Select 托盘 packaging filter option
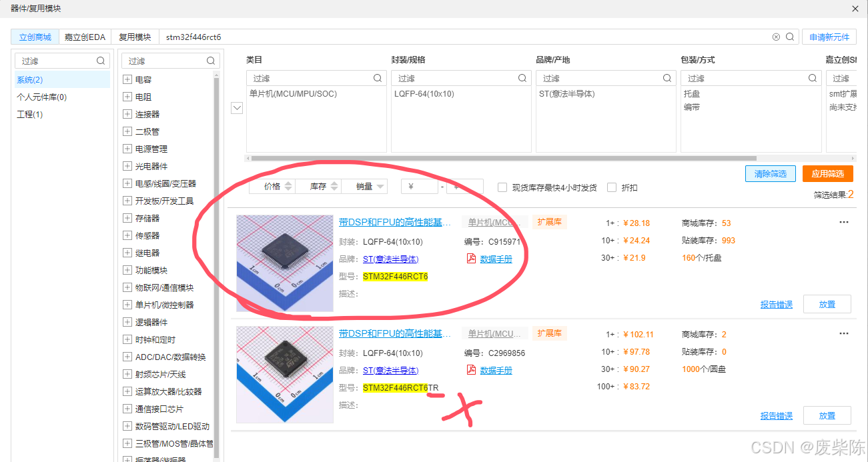This screenshot has width=868, height=462. (x=692, y=94)
